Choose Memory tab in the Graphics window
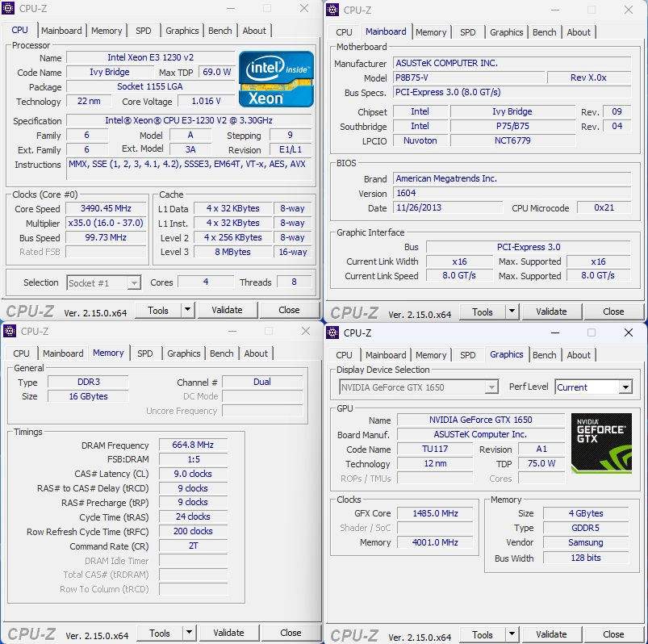This screenshot has width=648, height=644. [431, 355]
